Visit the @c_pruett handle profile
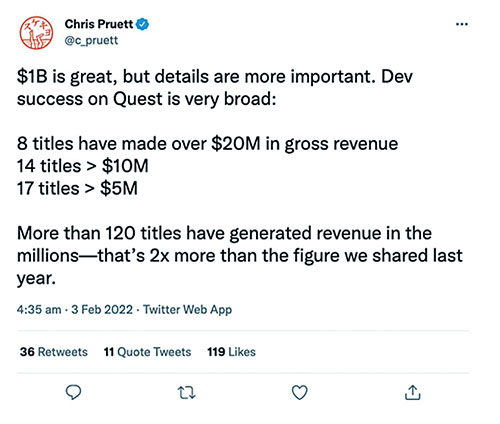Image resolution: width=500 pixels, height=424 pixels. tap(91, 40)
